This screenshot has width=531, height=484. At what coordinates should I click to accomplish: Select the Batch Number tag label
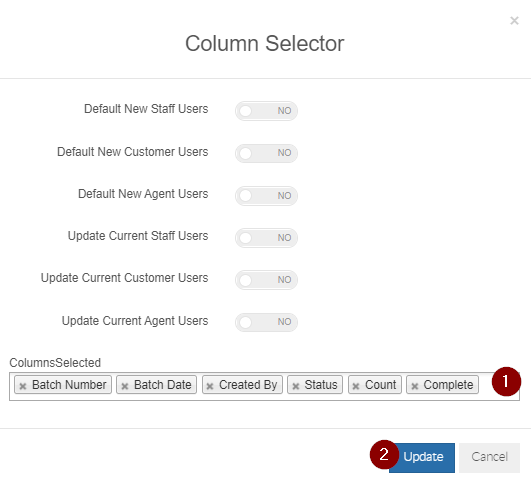coord(69,385)
